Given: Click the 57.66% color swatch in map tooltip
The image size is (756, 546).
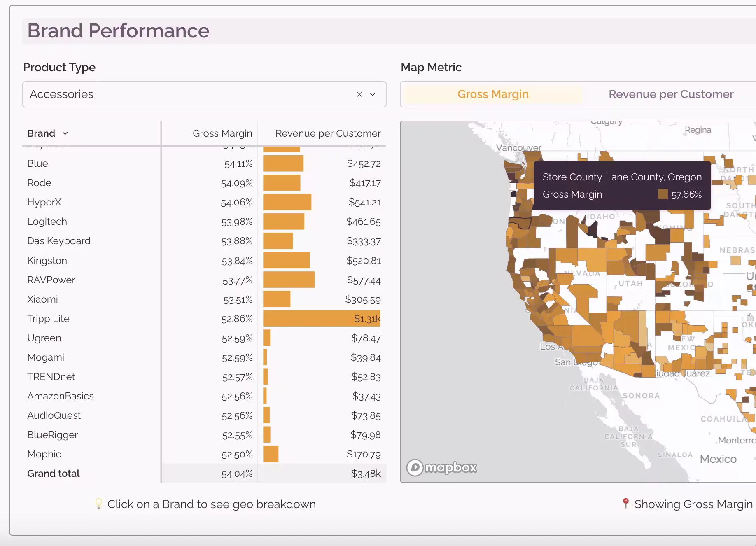Looking at the screenshot, I should (663, 194).
